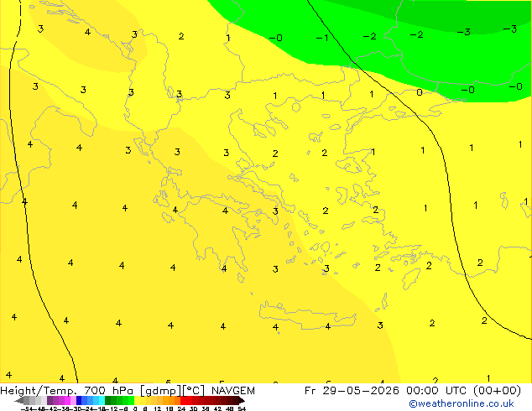532x411 pixels.
Task: Click the bright green legend swatch
Action: tap(131, 401)
